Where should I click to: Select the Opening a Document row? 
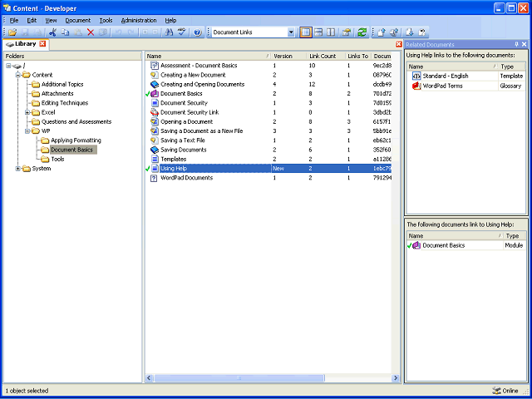click(x=268, y=122)
